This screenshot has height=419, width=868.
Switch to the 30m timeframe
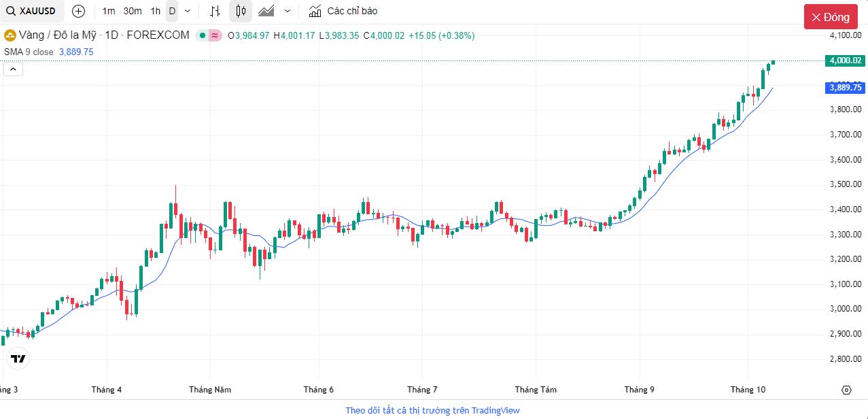[133, 11]
